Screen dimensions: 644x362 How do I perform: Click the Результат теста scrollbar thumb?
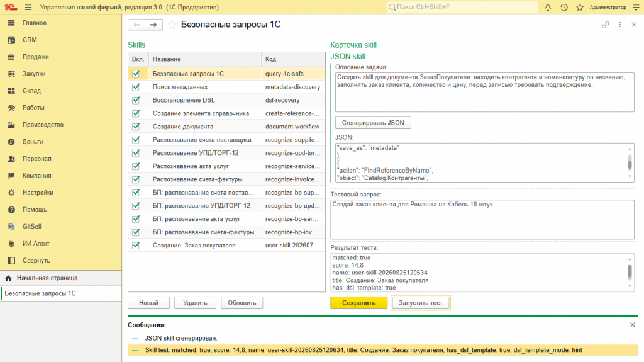pos(630,271)
